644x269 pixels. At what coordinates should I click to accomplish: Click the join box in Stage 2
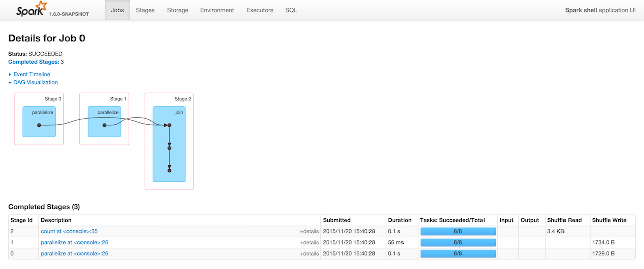[x=169, y=144]
